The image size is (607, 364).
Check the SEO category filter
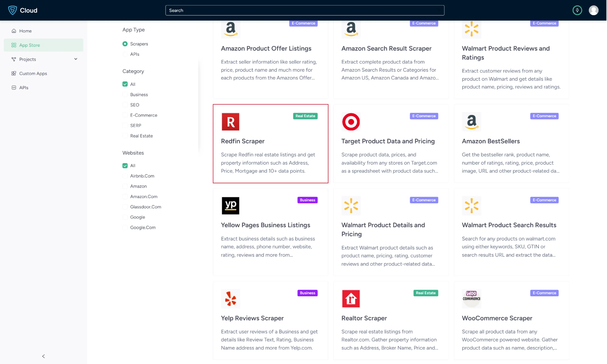click(x=125, y=105)
